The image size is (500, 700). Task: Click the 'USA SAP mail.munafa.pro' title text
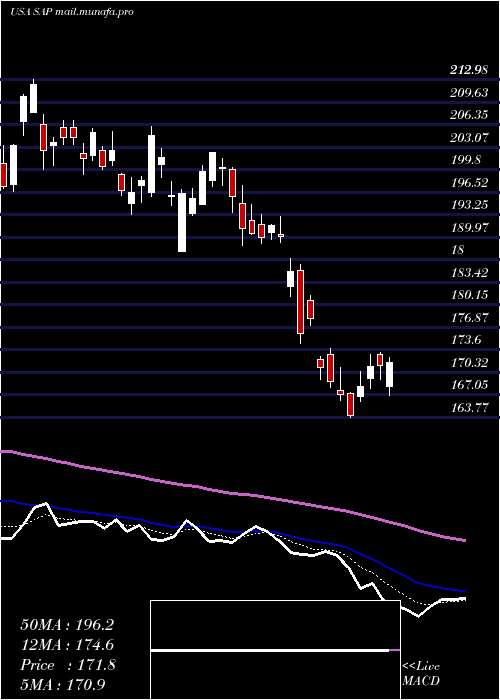click(x=71, y=12)
